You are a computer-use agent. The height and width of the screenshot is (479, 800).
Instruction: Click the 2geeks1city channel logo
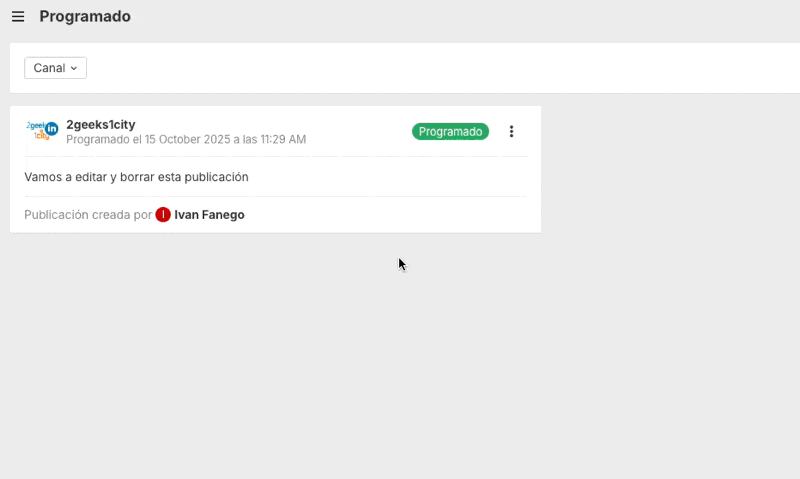39,131
